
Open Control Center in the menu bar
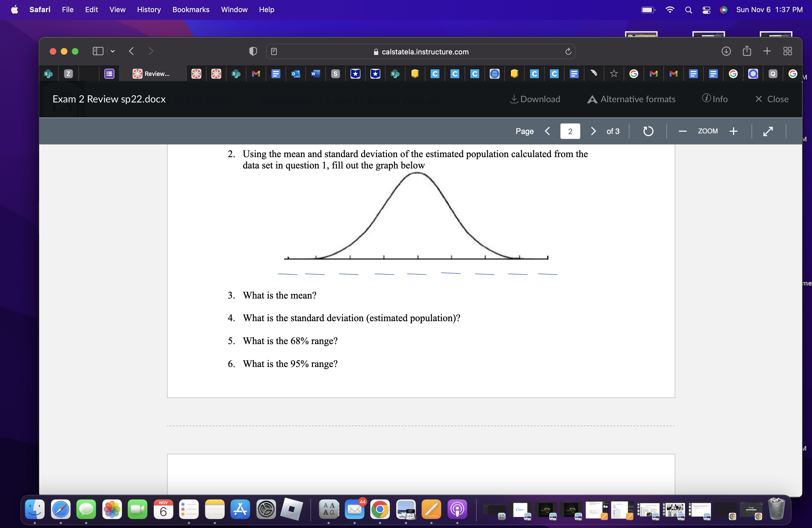point(706,10)
